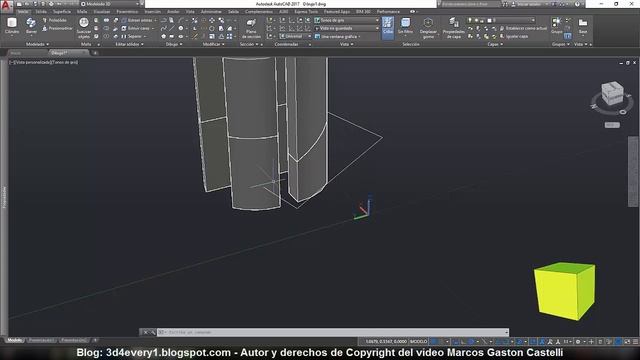Screen dimensions: 640x360
Task: Click the Tonos de gris viewport label
Action: point(65,62)
